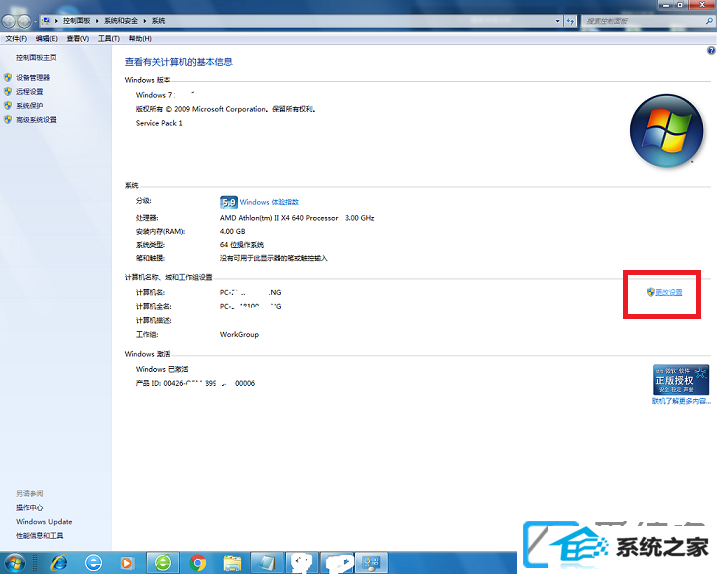Click the WorkGroup value

point(239,335)
